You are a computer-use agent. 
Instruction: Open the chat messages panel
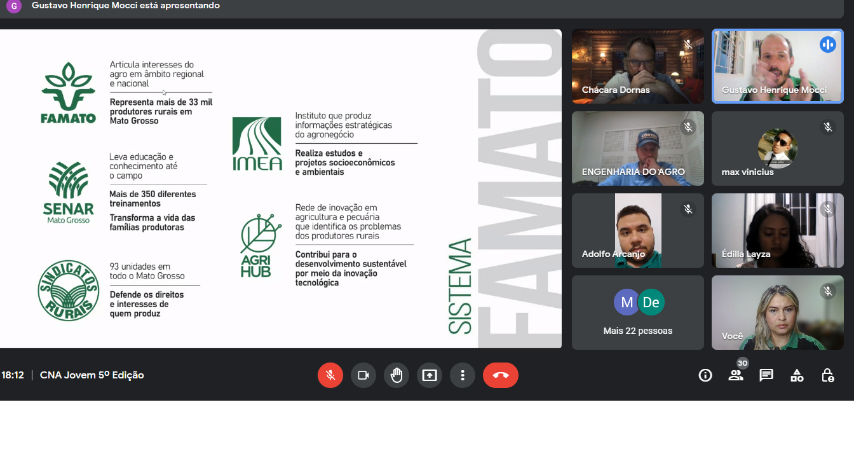pyautogui.click(x=766, y=375)
